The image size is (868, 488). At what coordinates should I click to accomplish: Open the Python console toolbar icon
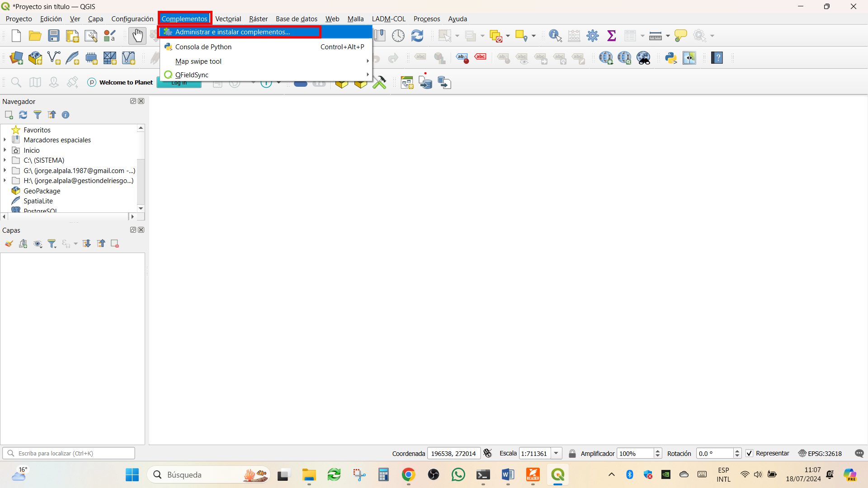point(670,58)
